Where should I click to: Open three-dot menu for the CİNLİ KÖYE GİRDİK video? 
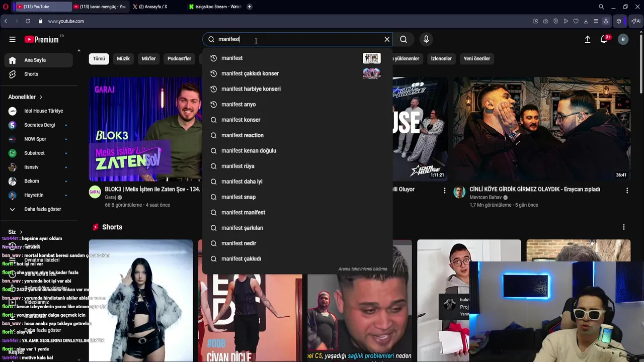(x=627, y=191)
